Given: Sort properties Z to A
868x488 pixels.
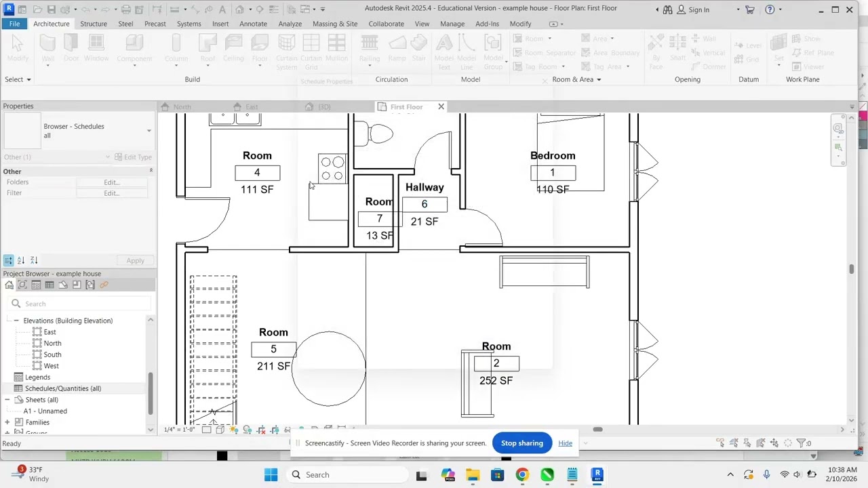Looking at the screenshot, I should point(34,260).
